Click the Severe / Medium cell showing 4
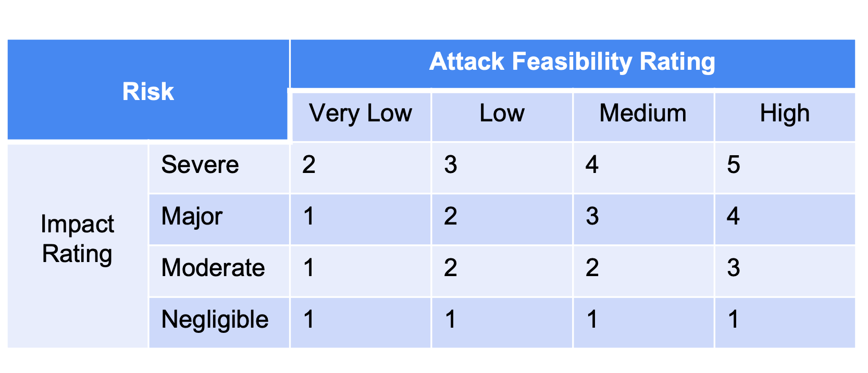This screenshot has height=373, width=868. (x=643, y=168)
